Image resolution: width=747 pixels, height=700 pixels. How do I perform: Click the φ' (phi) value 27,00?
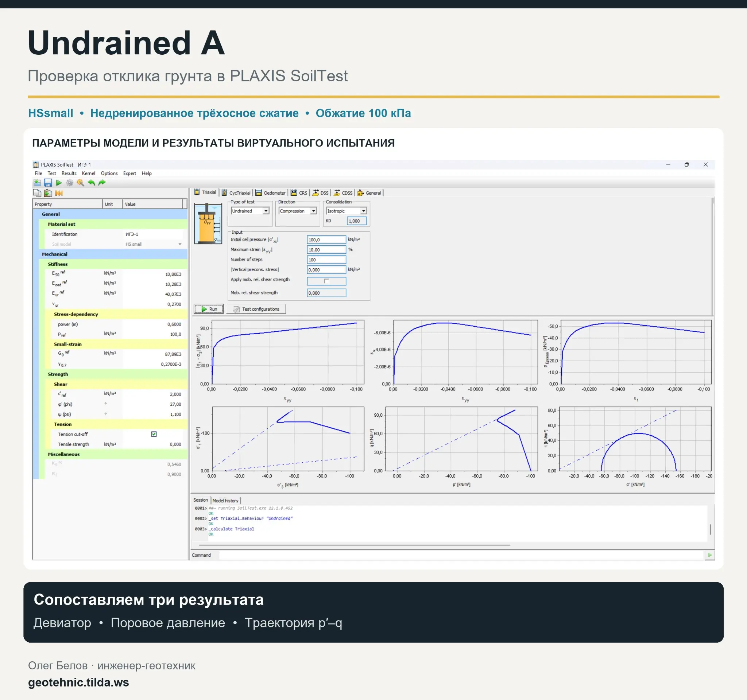pyautogui.click(x=175, y=404)
